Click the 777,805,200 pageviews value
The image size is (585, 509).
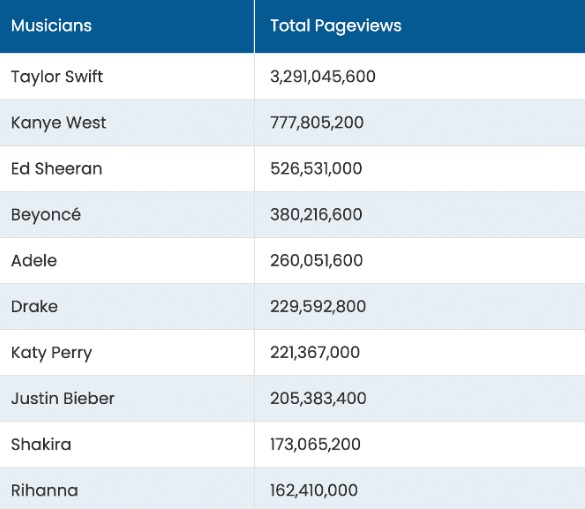317,122
